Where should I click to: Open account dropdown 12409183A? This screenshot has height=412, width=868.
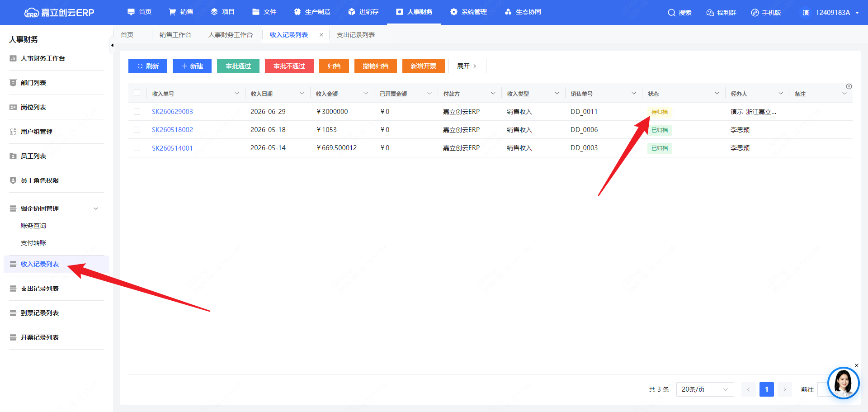pyautogui.click(x=831, y=13)
